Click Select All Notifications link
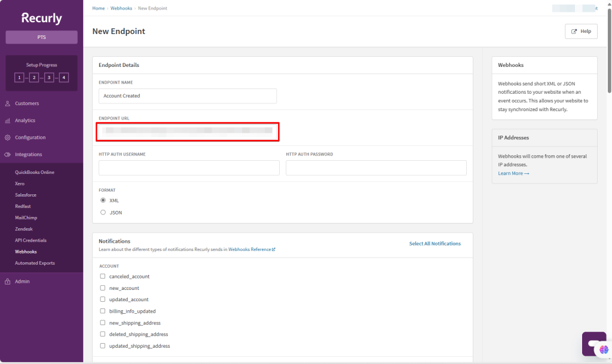 [x=434, y=244]
